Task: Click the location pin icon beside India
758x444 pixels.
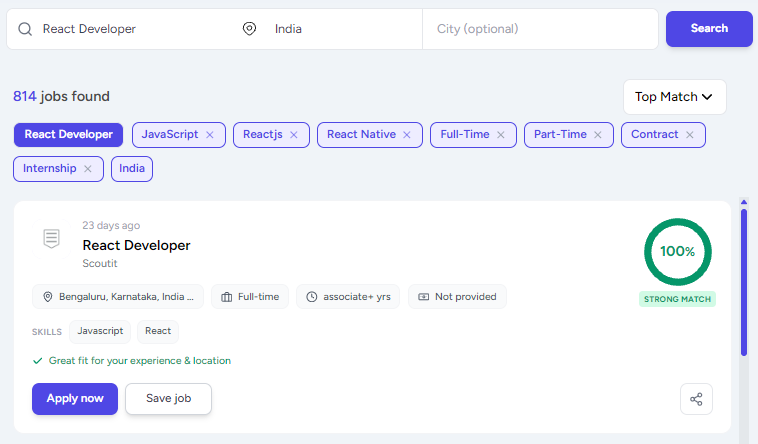Action: [x=249, y=29]
